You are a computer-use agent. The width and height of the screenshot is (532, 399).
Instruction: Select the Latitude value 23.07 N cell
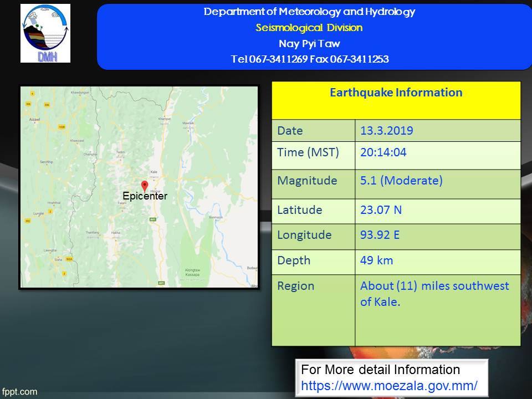point(437,211)
